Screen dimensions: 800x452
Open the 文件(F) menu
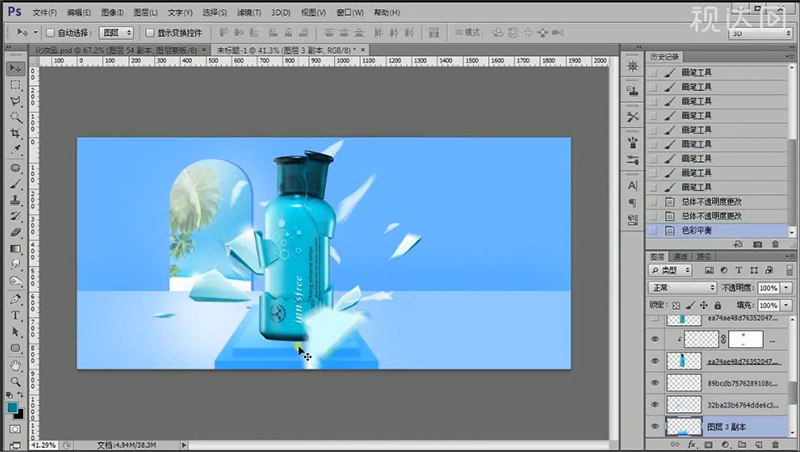coord(44,12)
